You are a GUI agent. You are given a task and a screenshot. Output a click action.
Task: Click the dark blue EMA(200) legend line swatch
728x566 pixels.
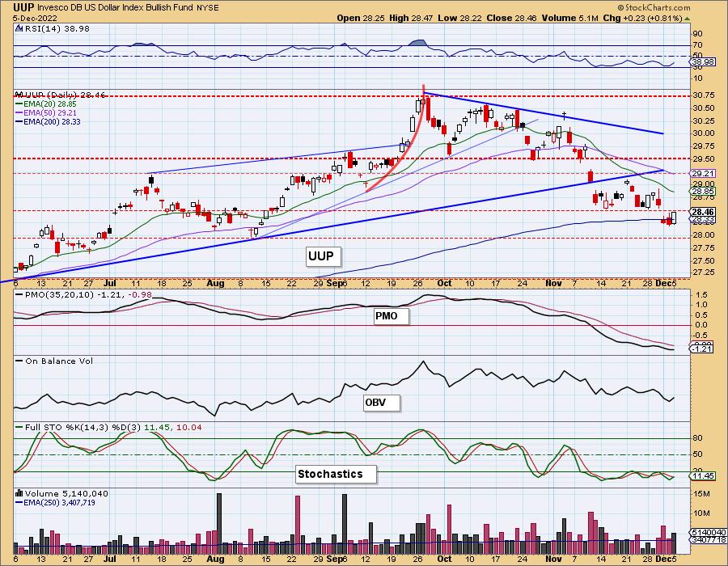pyautogui.click(x=19, y=121)
